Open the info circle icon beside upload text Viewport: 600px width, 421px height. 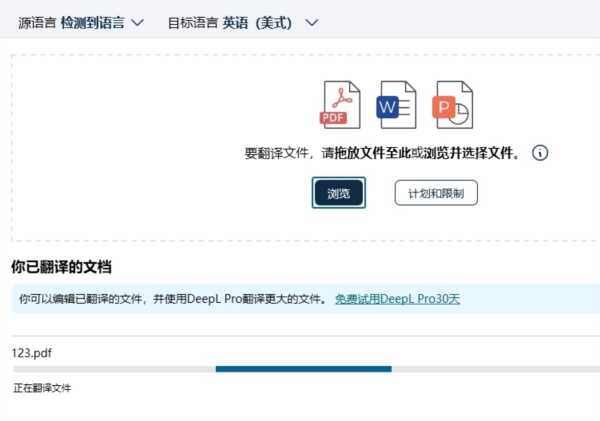point(541,153)
